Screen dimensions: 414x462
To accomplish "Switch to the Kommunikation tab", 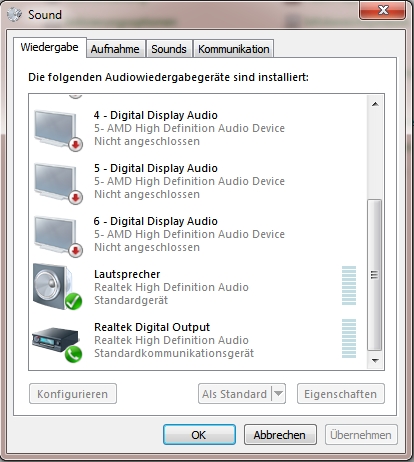I will 234,49.
